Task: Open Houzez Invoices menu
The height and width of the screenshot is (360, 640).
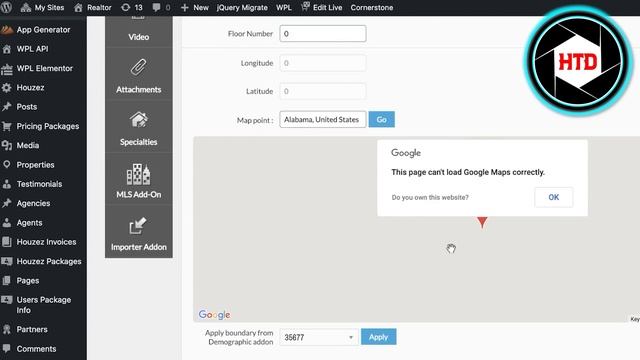Action: [x=43, y=242]
